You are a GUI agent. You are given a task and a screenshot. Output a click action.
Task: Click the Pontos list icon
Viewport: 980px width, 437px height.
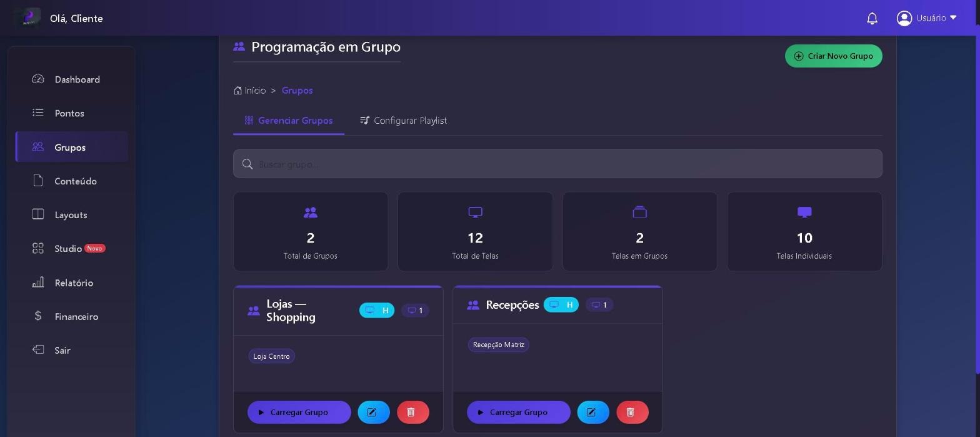tap(38, 113)
